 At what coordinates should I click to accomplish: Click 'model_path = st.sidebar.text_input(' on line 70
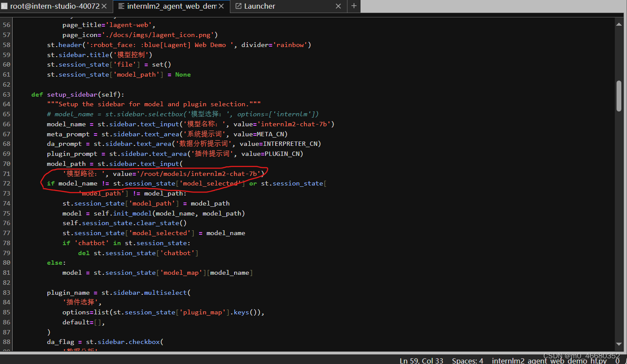pyautogui.click(x=115, y=164)
